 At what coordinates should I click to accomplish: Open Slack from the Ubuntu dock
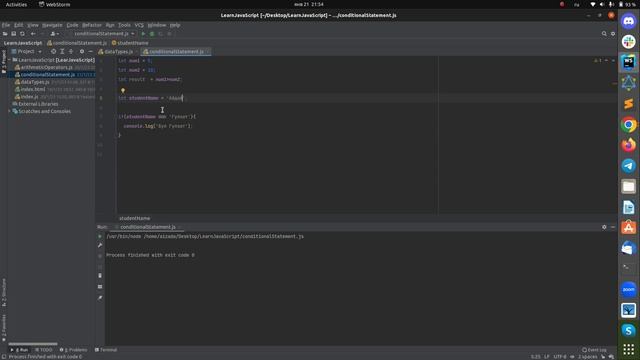[x=629, y=42]
